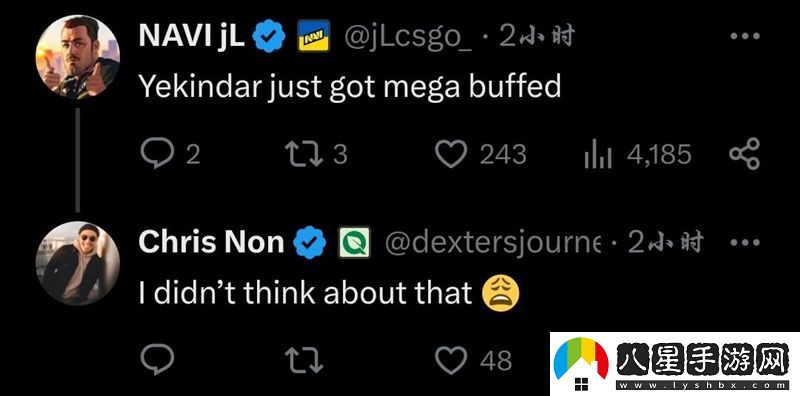Image resolution: width=800 pixels, height=396 pixels.
Task: Open more options menu on NAVI jL's tweet
Action: point(745,36)
